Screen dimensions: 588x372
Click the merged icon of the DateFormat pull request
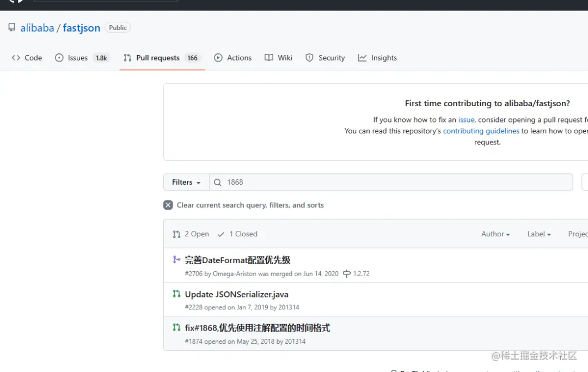[x=176, y=259]
